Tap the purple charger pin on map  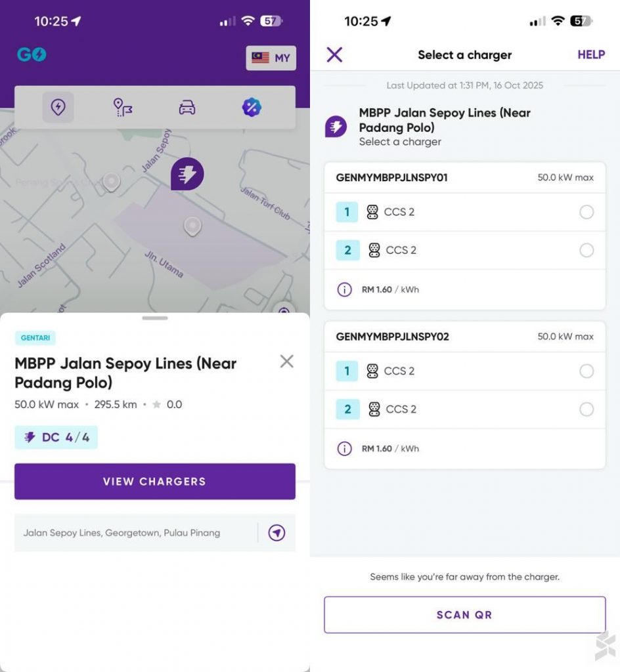click(x=187, y=174)
